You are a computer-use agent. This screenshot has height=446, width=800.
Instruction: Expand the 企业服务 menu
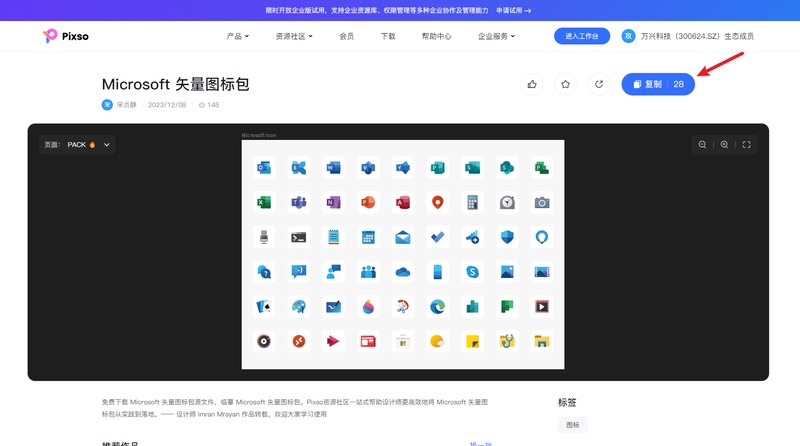pyautogui.click(x=496, y=36)
